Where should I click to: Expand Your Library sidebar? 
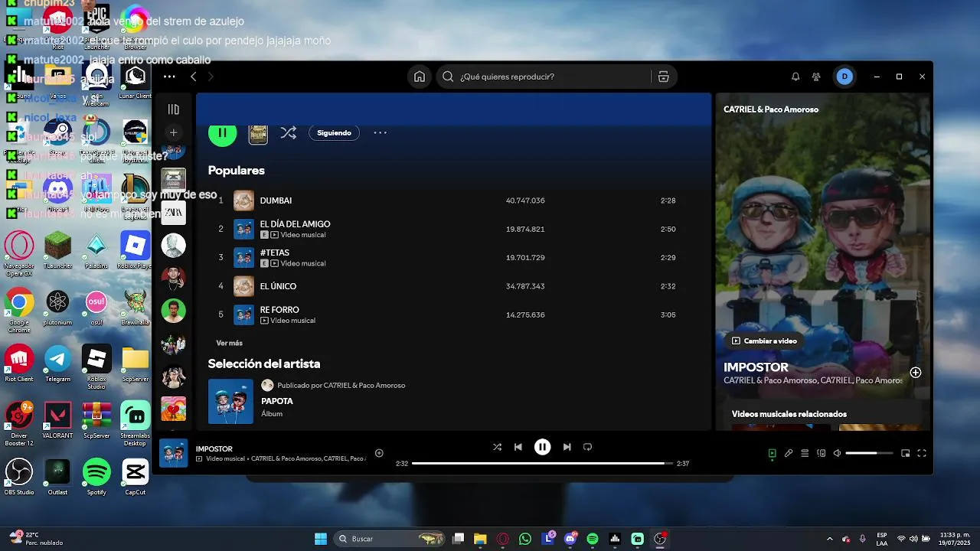[x=174, y=109]
